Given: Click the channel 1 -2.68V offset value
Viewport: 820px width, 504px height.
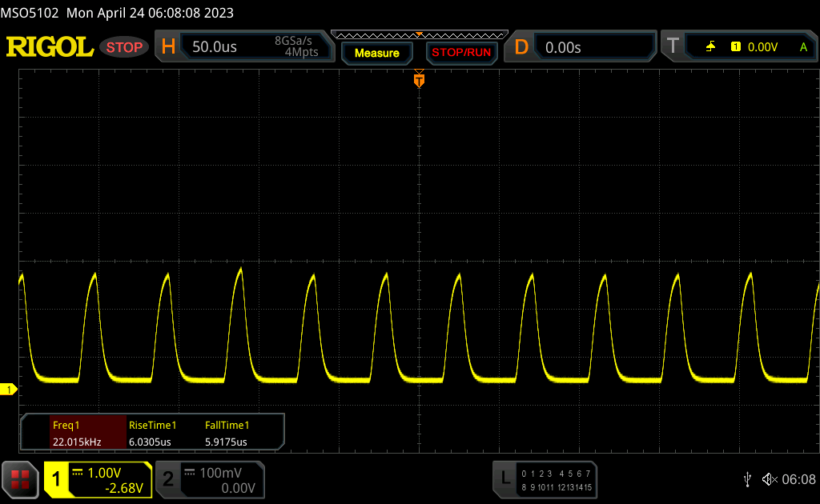Looking at the screenshot, I should pyautogui.click(x=124, y=488).
